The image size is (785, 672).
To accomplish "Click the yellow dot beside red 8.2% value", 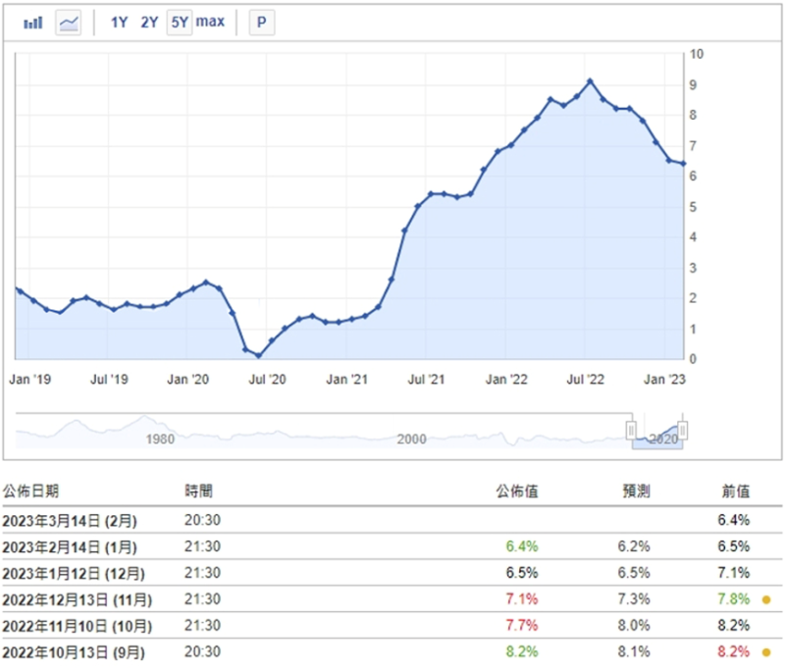I will pyautogui.click(x=764, y=649).
